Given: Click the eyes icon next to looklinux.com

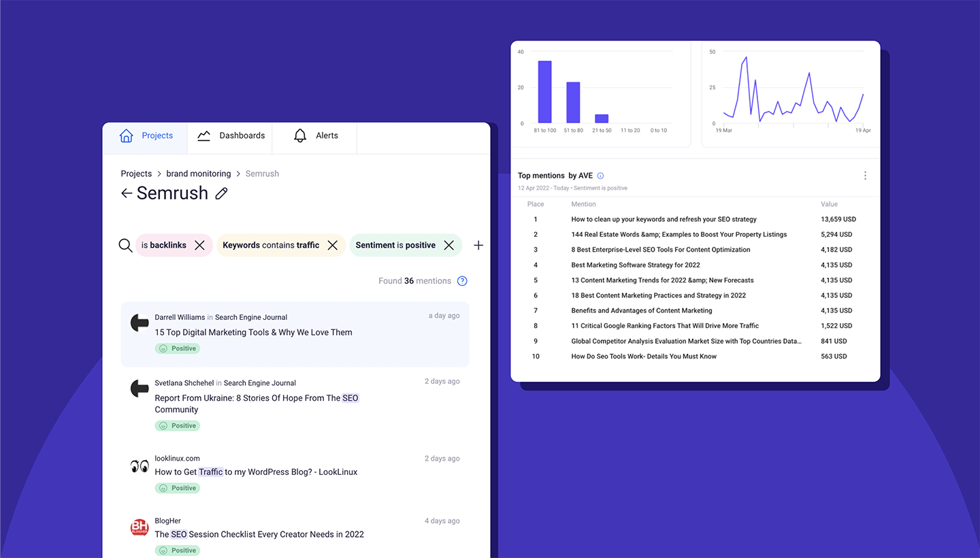Looking at the screenshot, I should coord(139,465).
